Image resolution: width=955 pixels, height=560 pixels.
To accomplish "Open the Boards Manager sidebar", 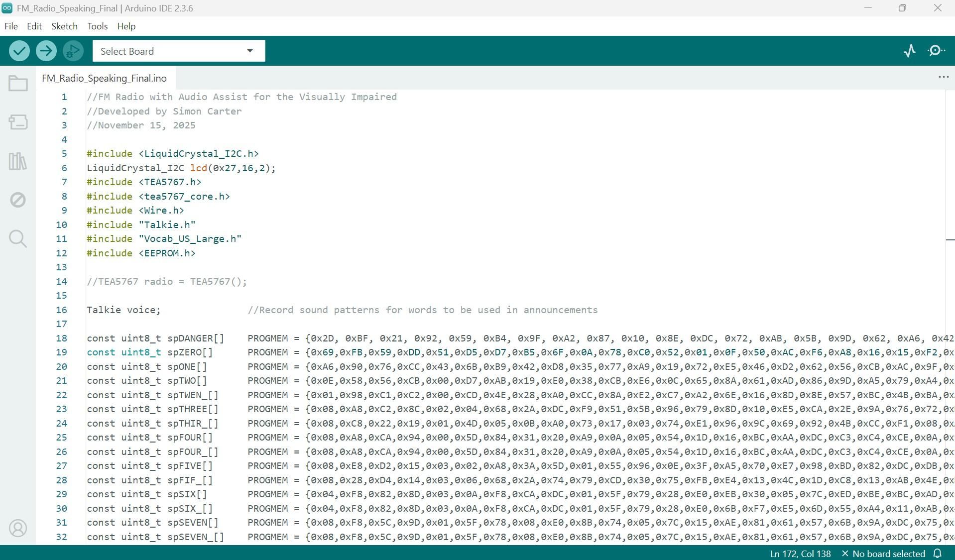I will point(18,122).
